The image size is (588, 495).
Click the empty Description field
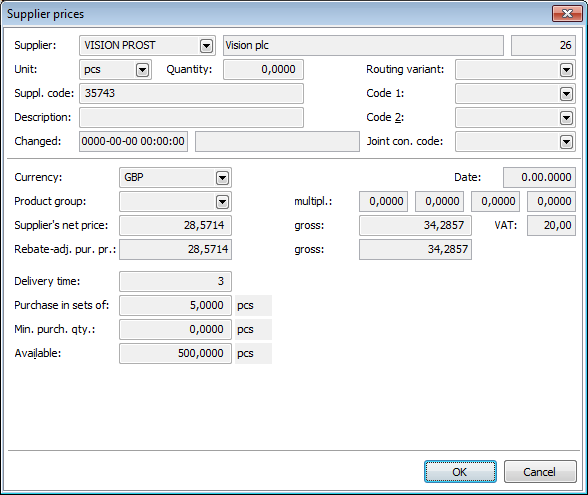(191, 117)
